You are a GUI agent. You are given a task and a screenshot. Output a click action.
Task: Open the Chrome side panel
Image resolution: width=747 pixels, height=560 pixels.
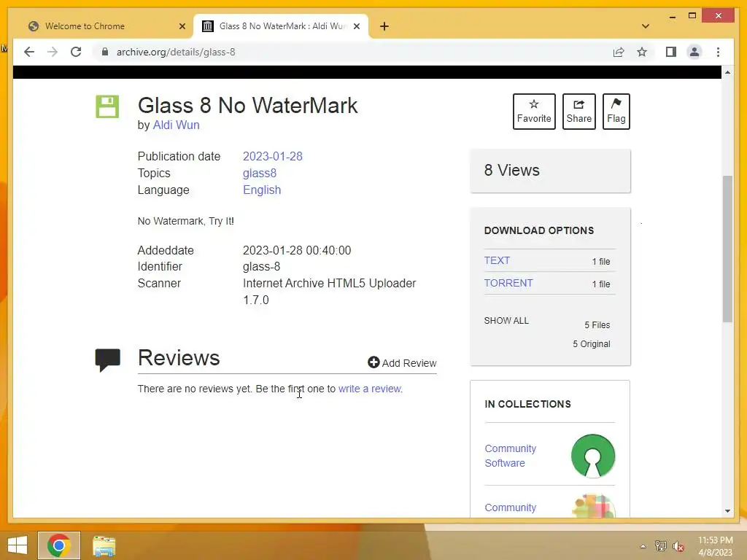click(x=671, y=52)
